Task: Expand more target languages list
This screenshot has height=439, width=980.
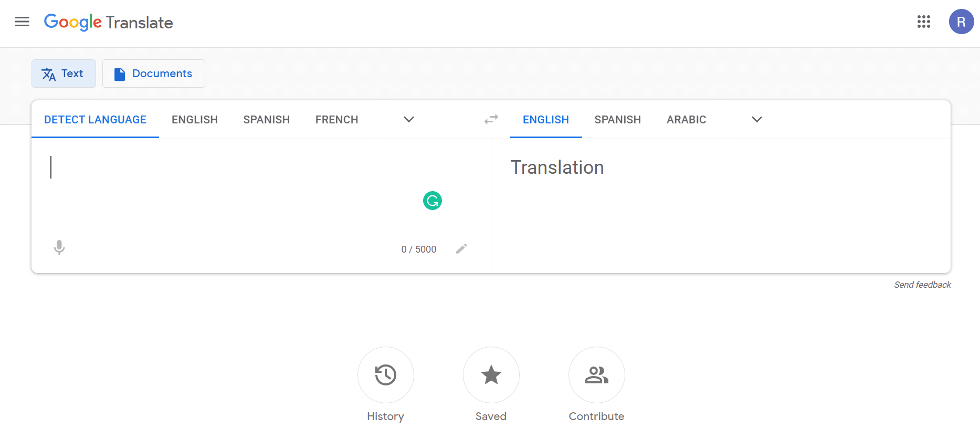Action: pyautogui.click(x=757, y=120)
